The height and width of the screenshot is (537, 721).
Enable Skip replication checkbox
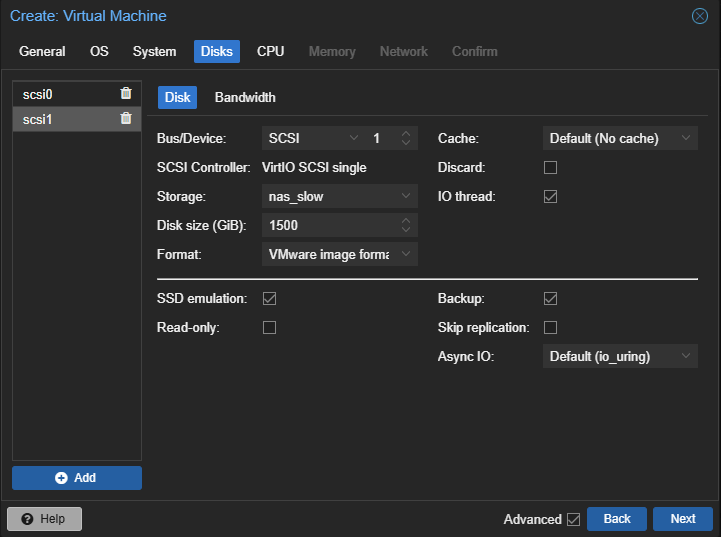(550, 327)
